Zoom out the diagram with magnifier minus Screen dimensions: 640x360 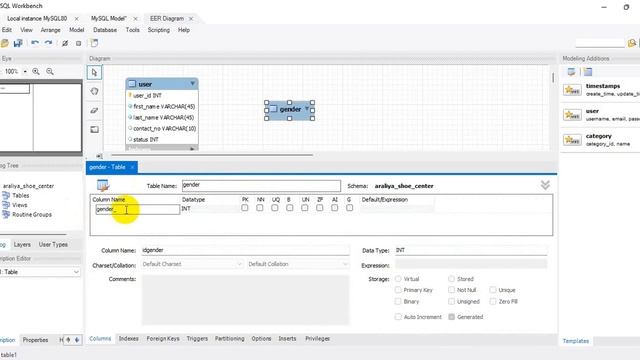[x=50, y=71]
